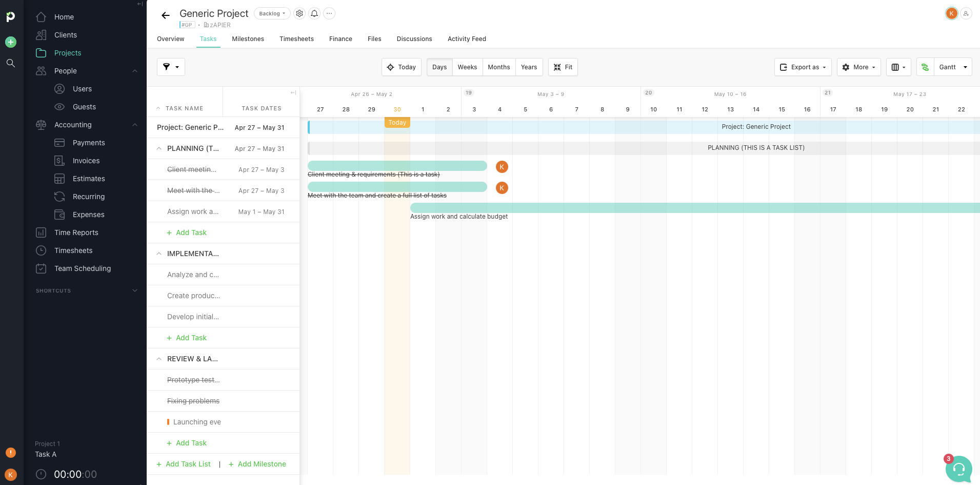Switch timeline to Weeks view
Screen dimensions: 980x485
(x=467, y=67)
